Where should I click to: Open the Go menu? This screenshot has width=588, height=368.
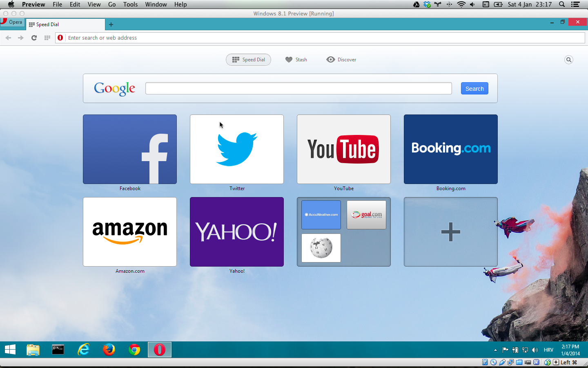pyautogui.click(x=112, y=4)
